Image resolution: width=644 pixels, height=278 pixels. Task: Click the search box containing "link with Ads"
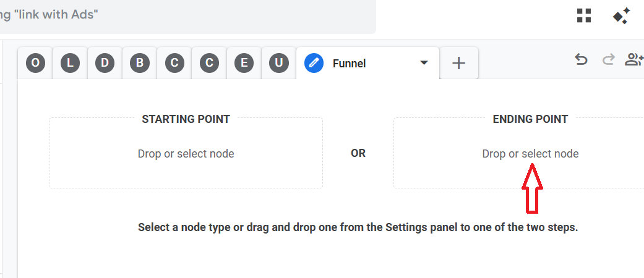coord(186,15)
